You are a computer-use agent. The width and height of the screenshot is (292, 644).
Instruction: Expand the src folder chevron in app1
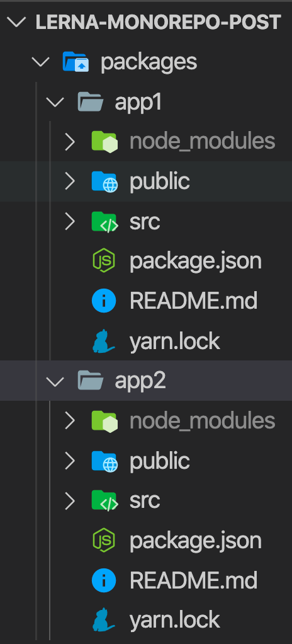click(x=70, y=221)
